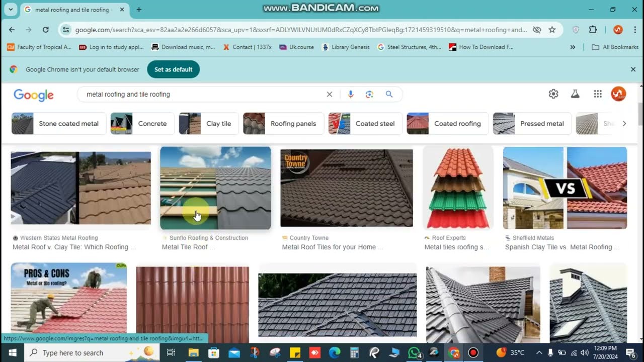Open Steel Structures, 4th... bookmark

pyautogui.click(x=409, y=47)
